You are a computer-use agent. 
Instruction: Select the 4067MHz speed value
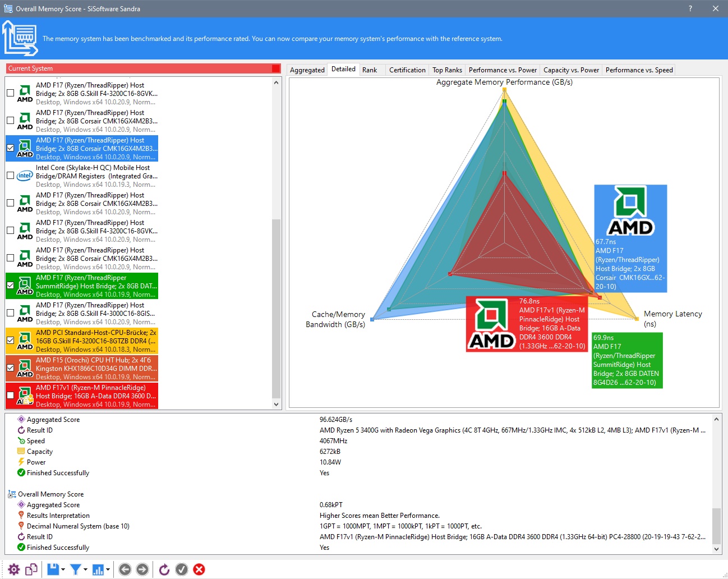tap(333, 441)
